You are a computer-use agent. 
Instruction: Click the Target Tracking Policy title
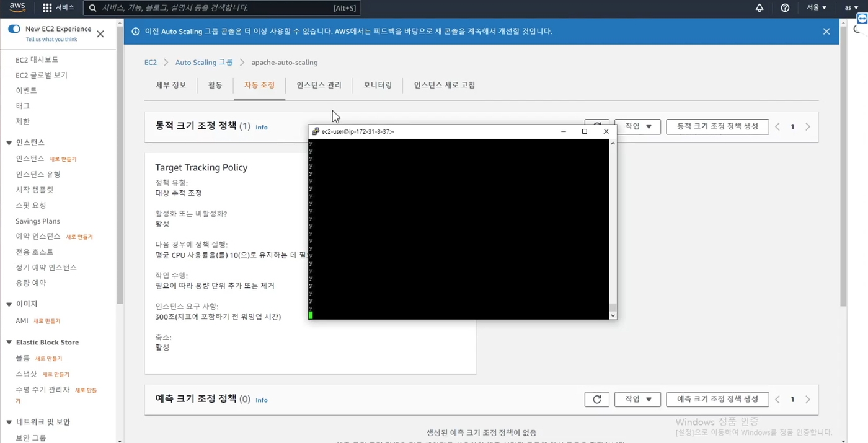coord(201,168)
